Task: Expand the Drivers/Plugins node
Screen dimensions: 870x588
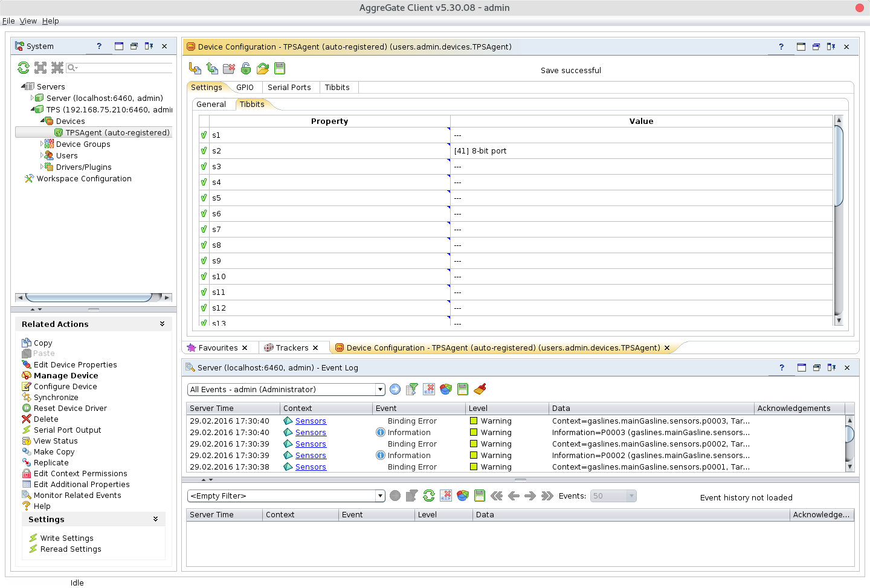Action: tap(42, 167)
